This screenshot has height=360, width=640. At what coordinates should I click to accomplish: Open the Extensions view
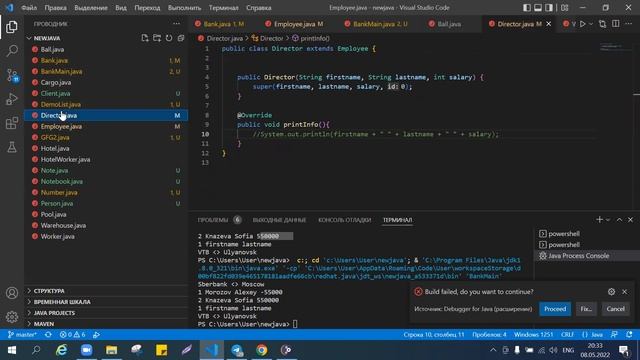(12, 123)
